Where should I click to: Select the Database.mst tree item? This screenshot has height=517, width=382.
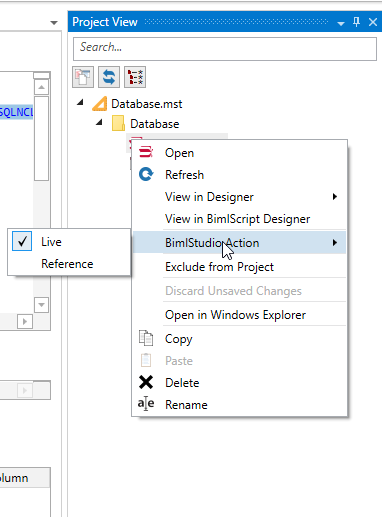point(147,104)
